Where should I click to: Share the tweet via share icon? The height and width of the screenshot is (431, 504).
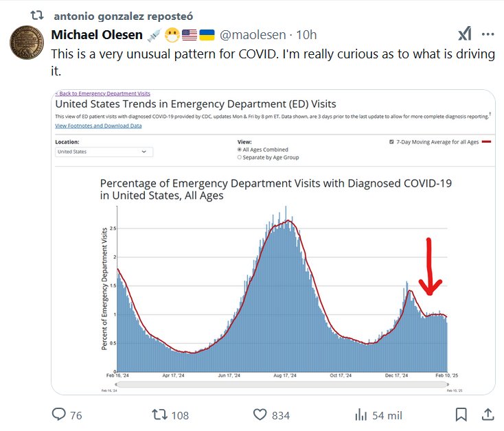click(487, 415)
